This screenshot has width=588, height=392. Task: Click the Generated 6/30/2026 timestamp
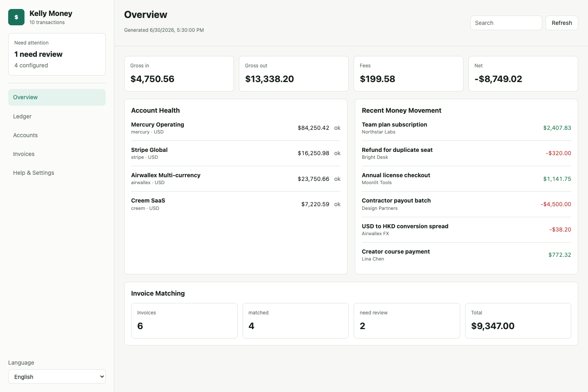pyautogui.click(x=164, y=30)
